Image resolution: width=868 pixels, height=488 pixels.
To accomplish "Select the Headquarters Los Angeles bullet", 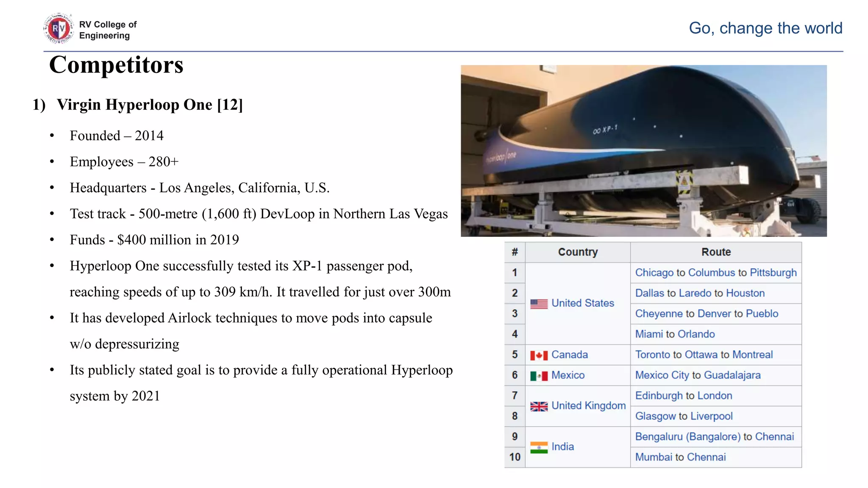I will 200,188.
